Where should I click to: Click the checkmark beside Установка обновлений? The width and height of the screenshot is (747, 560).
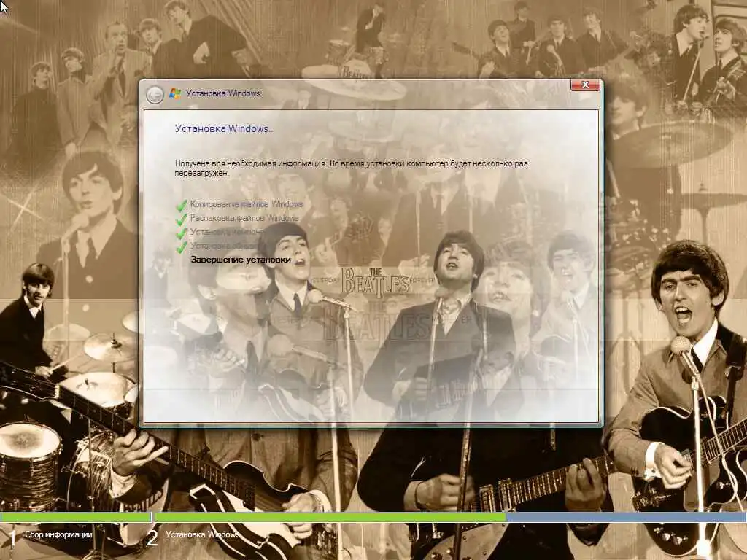tap(181, 246)
